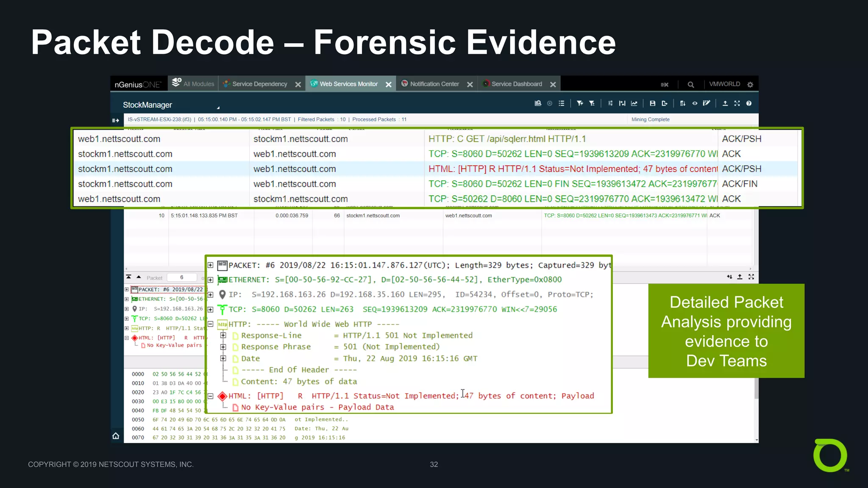Click the fit columns width icon
Image resolution: width=868 pixels, height=488 pixels.
(622, 103)
